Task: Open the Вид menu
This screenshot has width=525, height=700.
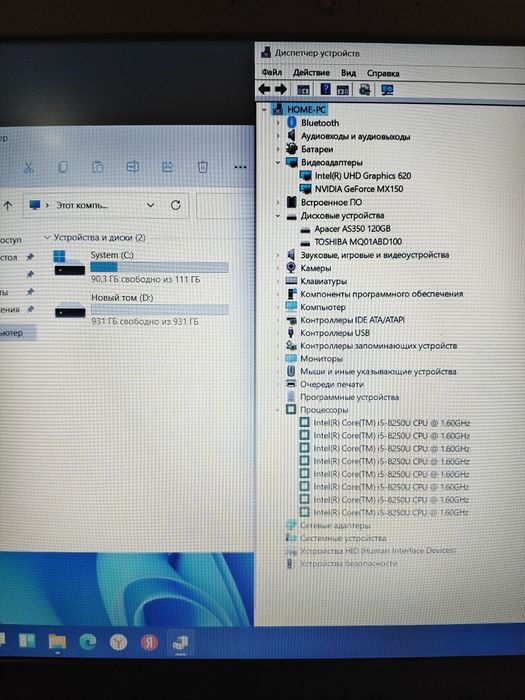Action: click(x=348, y=73)
